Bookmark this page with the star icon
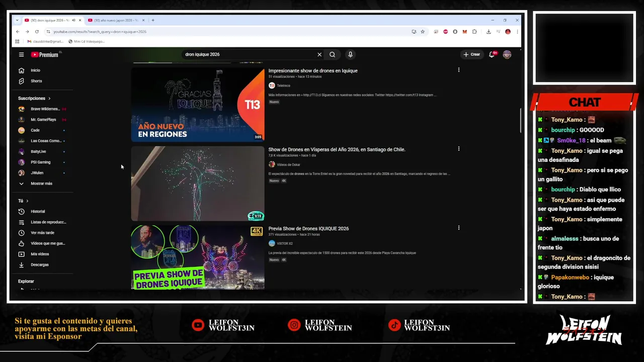The height and width of the screenshot is (362, 644). 423,32
